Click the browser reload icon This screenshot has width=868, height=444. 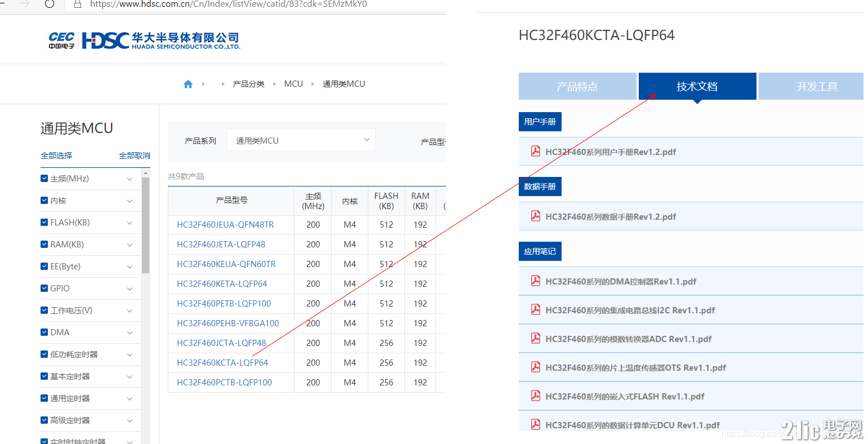coord(50,4)
